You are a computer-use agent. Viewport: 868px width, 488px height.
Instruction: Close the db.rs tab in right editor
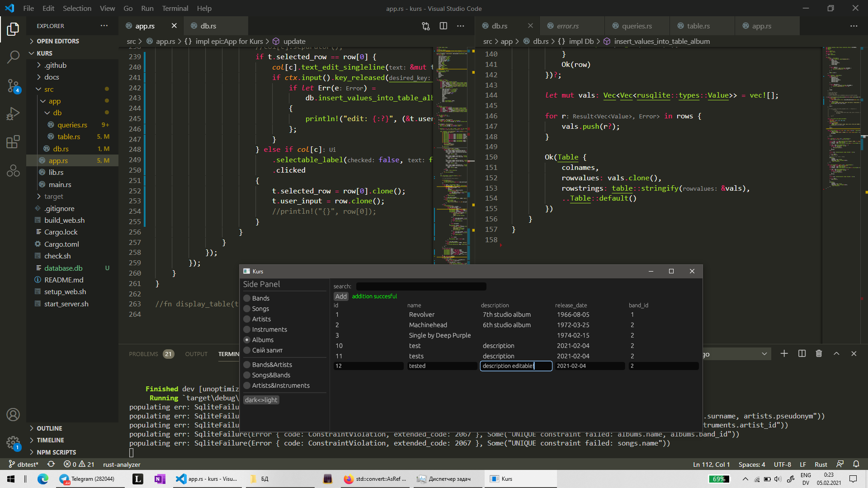(x=530, y=26)
